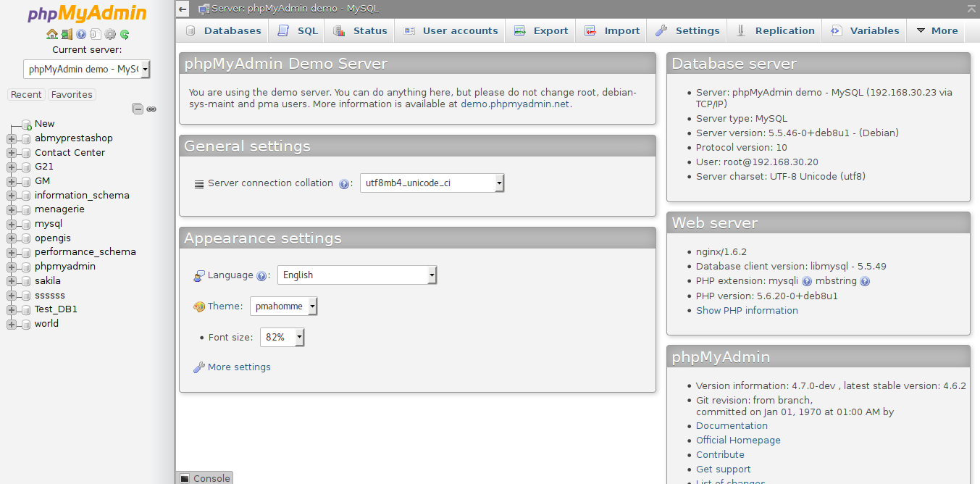
Task: Open the More settings link
Action: click(x=239, y=367)
